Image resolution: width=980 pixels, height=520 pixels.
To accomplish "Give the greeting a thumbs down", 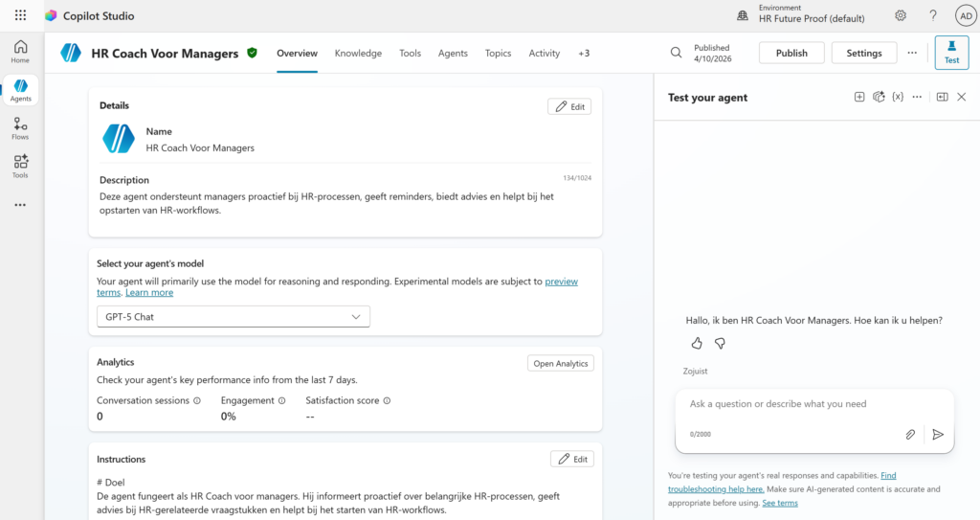I will click(x=720, y=343).
